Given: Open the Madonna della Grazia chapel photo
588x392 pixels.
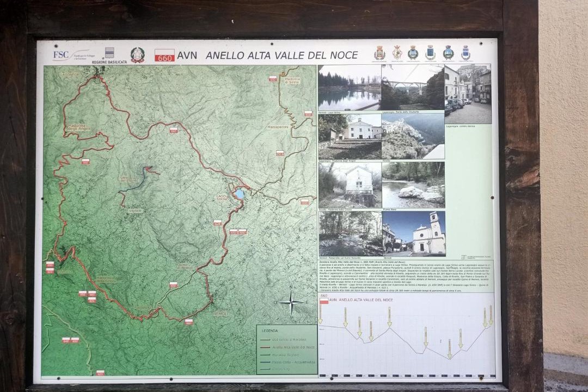Looking at the screenshot, I should click(350, 185).
